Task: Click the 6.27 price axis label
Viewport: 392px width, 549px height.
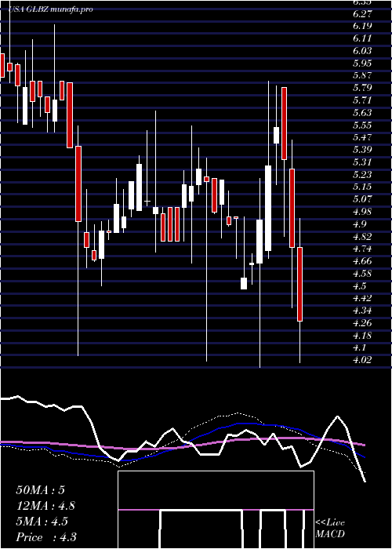Action: tap(362, 13)
